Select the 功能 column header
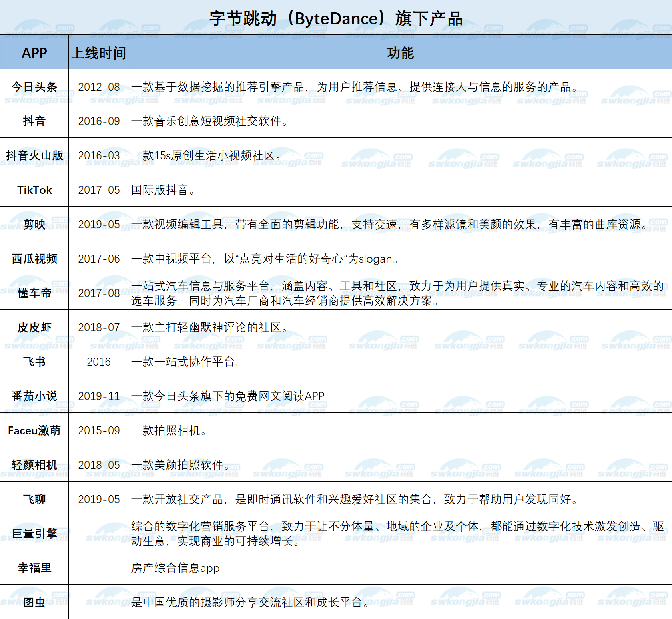Screen dimensions: 672x619 400,53
